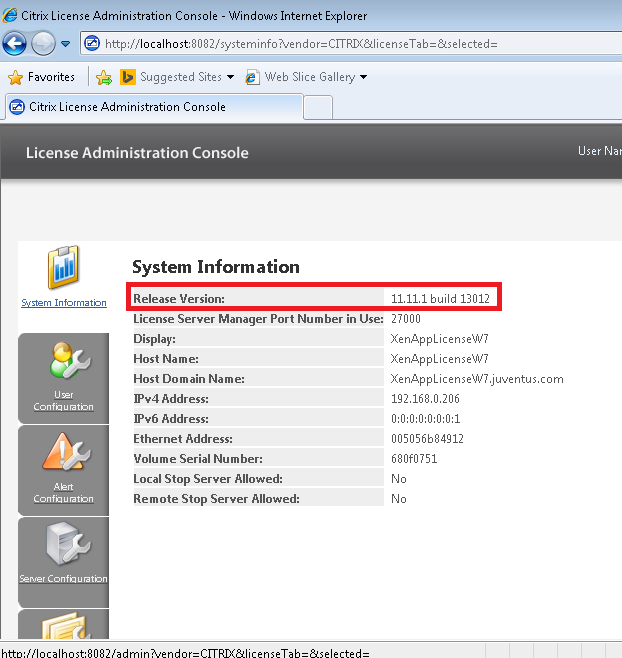622x658 pixels.
Task: Click the browser Forward arrow button
Action: click(44, 44)
